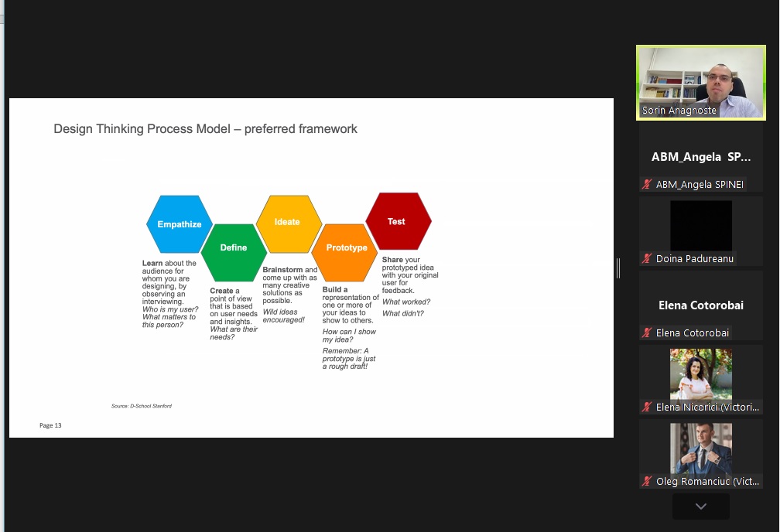The image size is (780, 532).
Task: Select Doina Padureanu's black video tile
Action: point(700,225)
